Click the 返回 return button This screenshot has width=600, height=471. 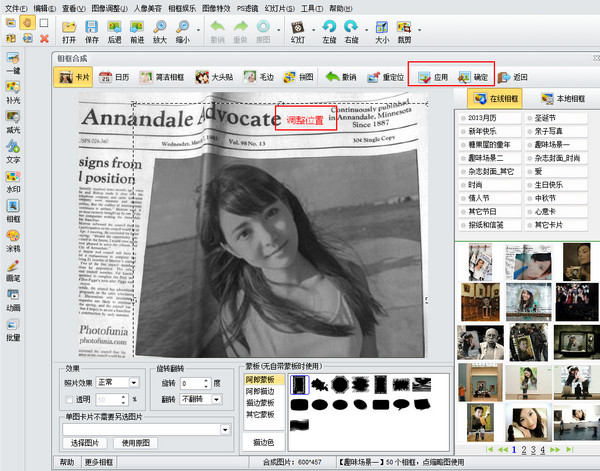pyautogui.click(x=513, y=77)
